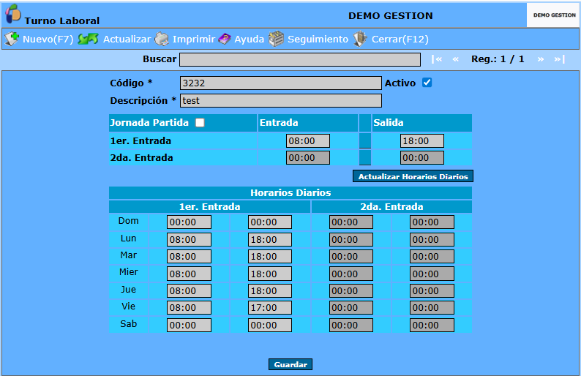Click Lun second entry start 00:00 field

351,240
